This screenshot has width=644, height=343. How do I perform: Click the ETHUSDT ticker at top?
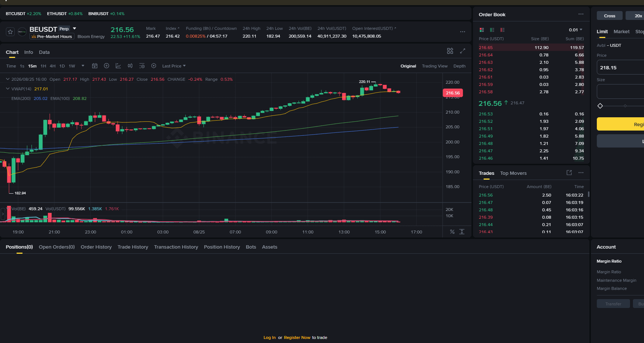[65, 14]
